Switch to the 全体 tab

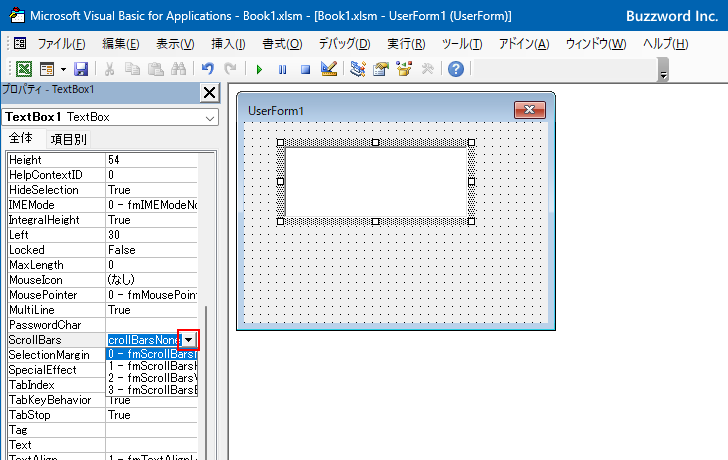tap(21, 138)
